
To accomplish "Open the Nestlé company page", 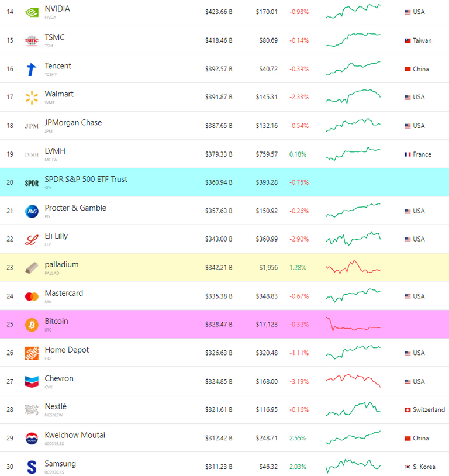I will click(x=56, y=407).
